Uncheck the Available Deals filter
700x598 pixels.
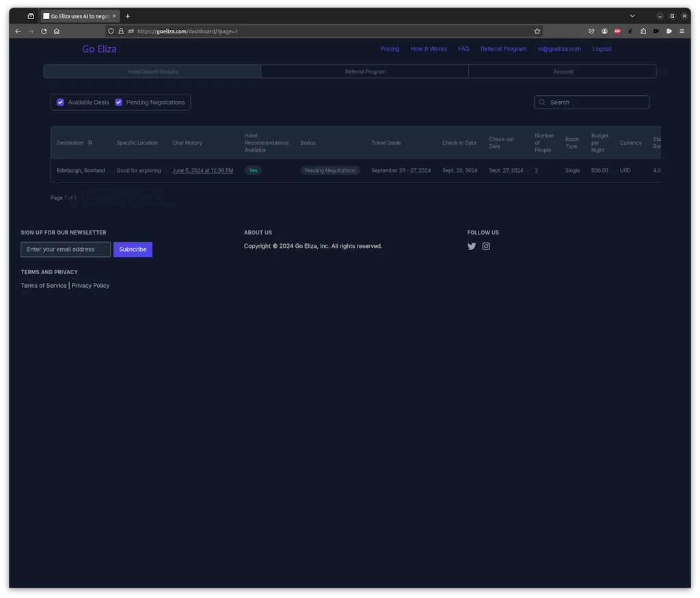61,103
